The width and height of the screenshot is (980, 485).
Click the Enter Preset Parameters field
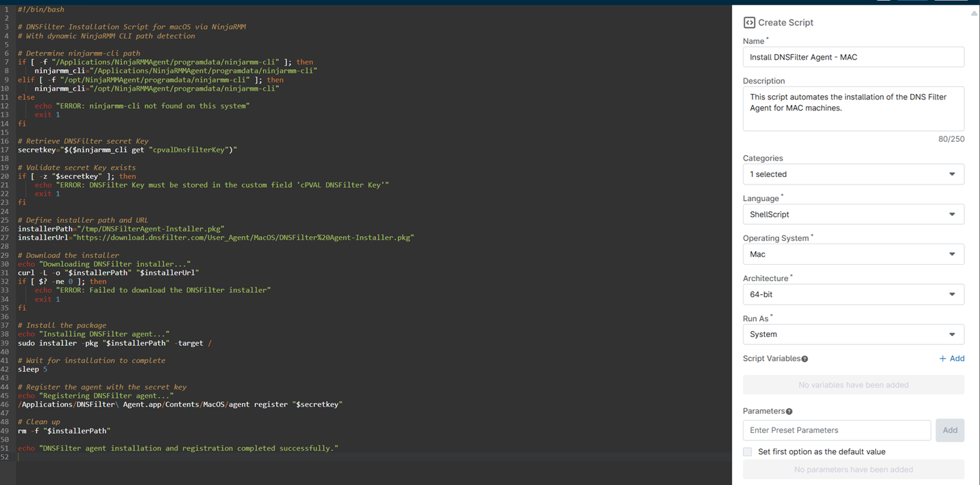836,430
